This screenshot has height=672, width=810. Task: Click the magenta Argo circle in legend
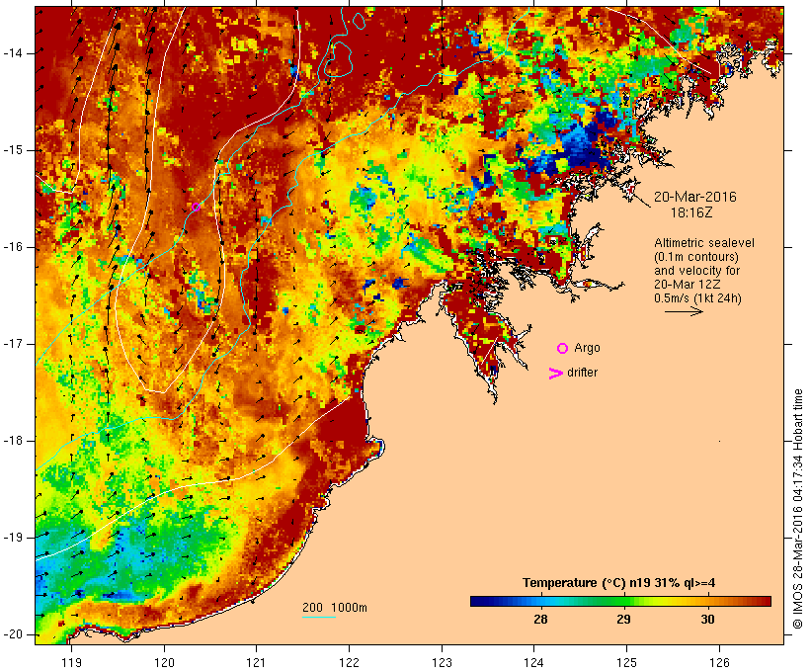pyautogui.click(x=563, y=349)
